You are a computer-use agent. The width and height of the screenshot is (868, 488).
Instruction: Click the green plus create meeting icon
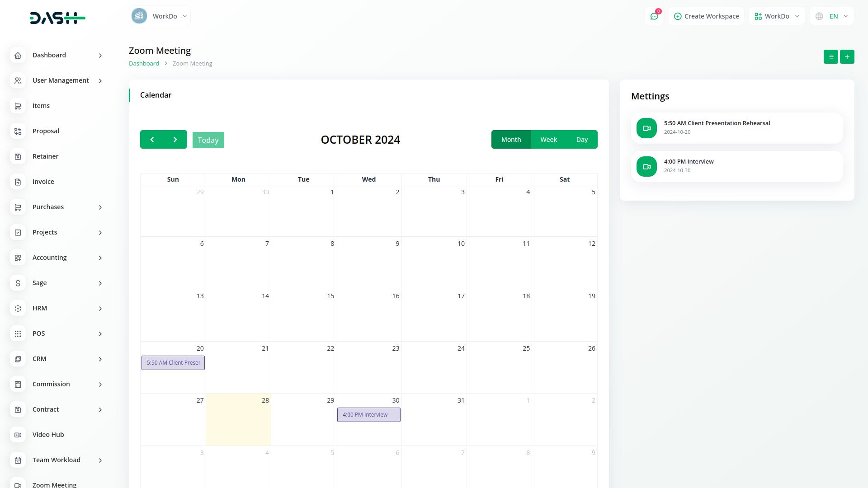coord(847,56)
